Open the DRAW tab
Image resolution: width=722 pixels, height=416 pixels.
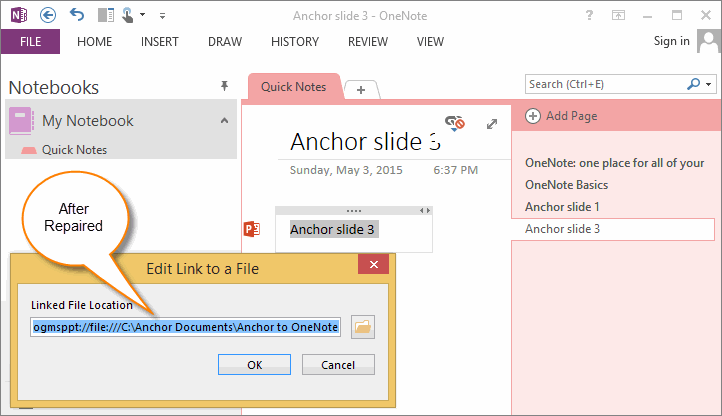[x=225, y=41]
